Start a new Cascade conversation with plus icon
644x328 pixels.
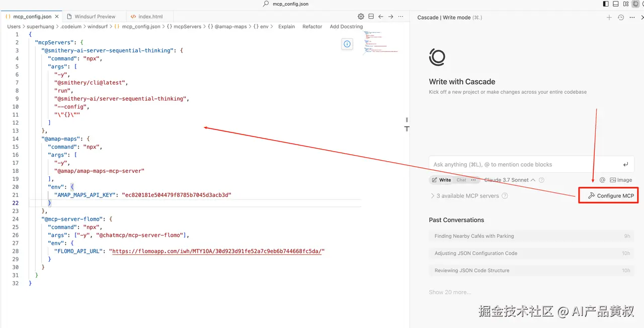click(609, 18)
